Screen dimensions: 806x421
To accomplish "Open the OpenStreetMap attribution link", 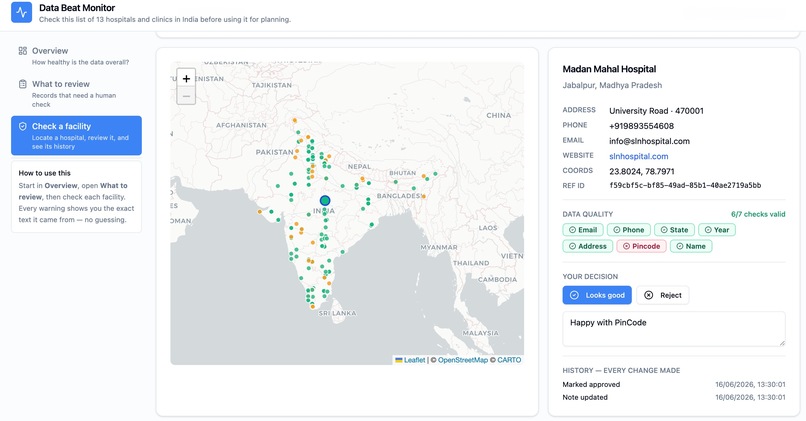I will (463, 360).
